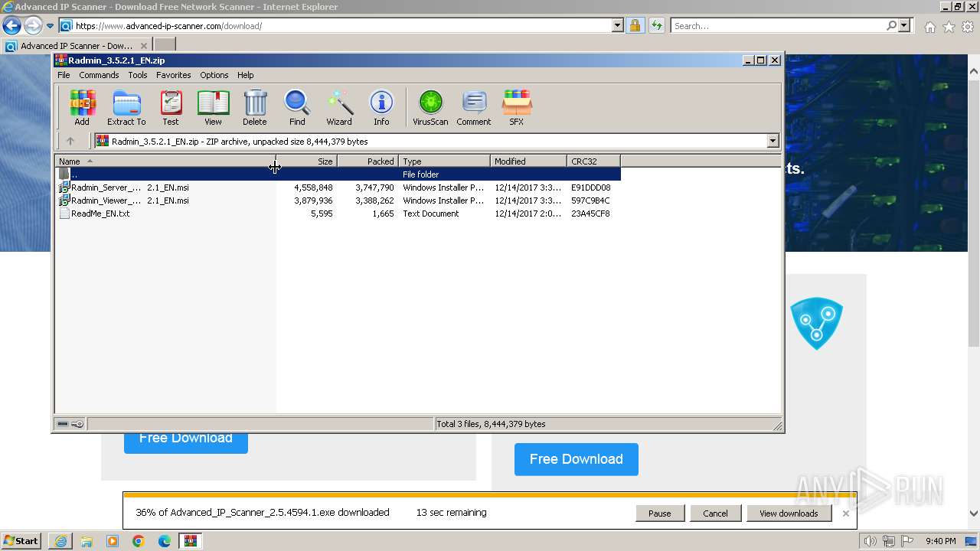Open the Help menu in WinRAR
980x551 pixels.
click(246, 75)
